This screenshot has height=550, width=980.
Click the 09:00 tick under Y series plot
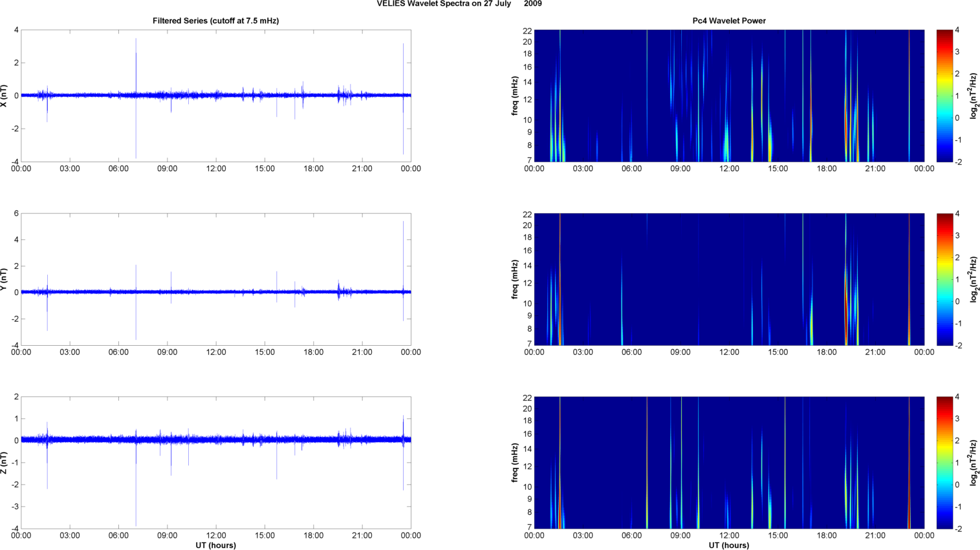pyautogui.click(x=168, y=352)
